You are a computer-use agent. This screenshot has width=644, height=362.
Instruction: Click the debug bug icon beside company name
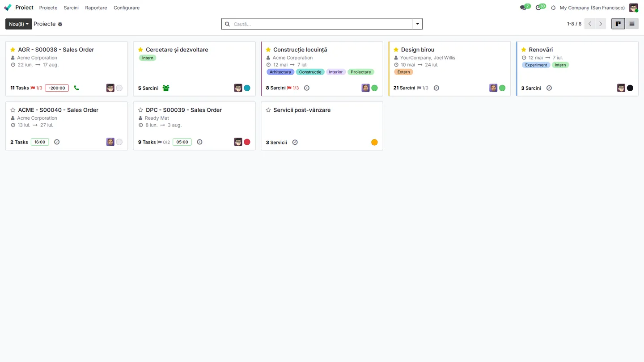pyautogui.click(x=553, y=8)
